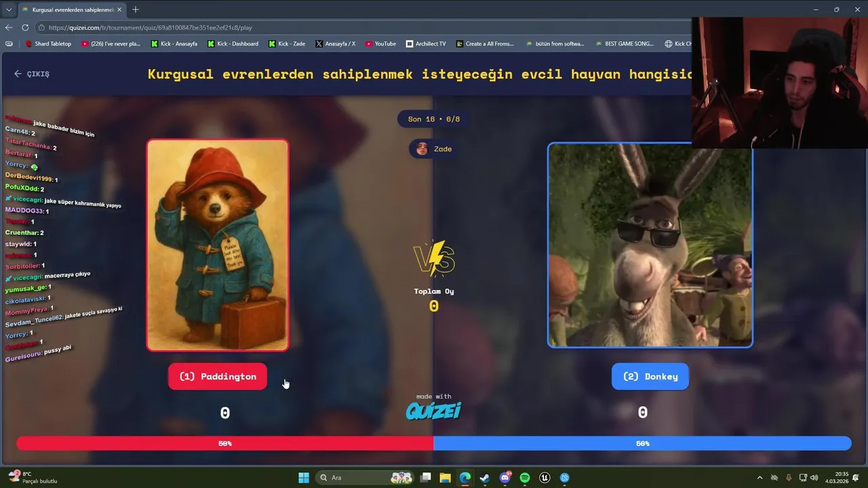Open BEST GAME SONG... bookmark
The height and width of the screenshot is (488, 868).
point(624,43)
